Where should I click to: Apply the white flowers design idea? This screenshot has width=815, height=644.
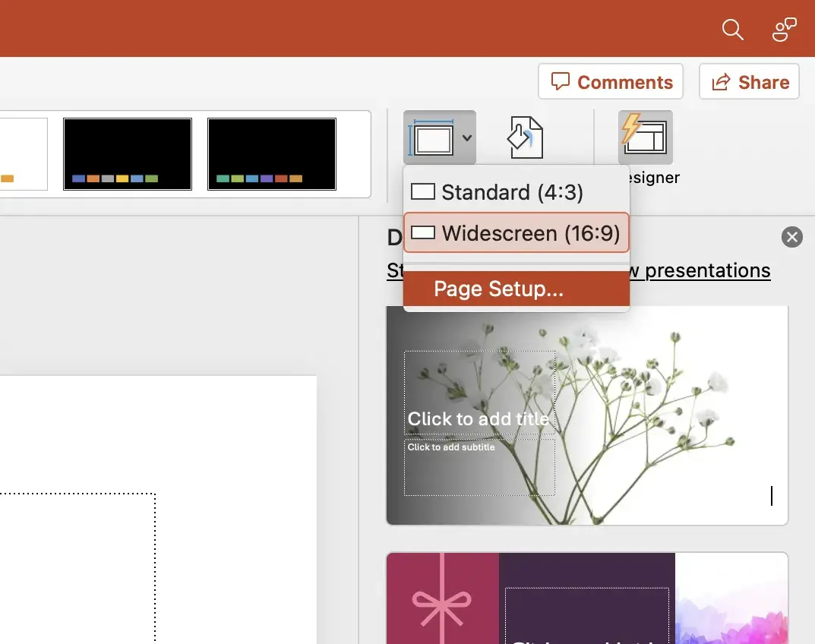coord(586,415)
